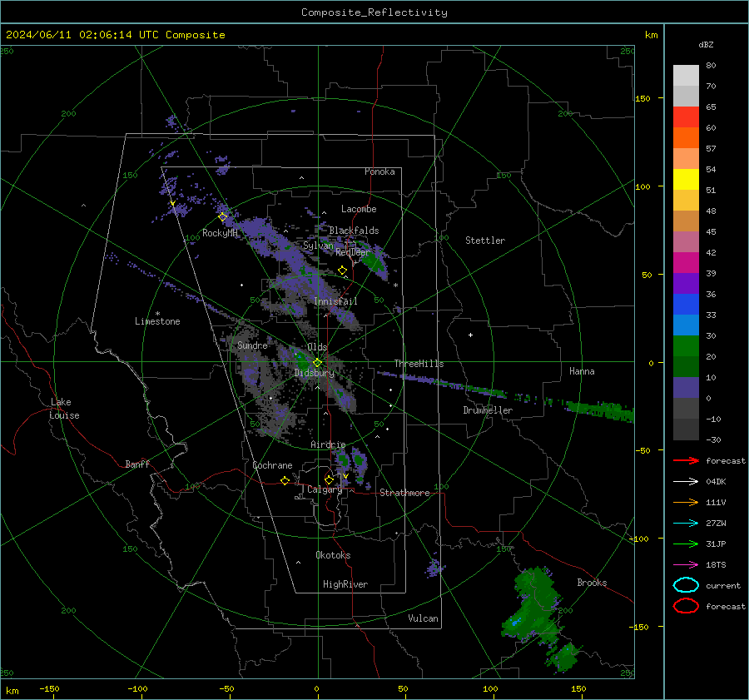The height and width of the screenshot is (700, 749).
Task: Select the bright green 20-30 dBZ swatch
Action: point(686,346)
